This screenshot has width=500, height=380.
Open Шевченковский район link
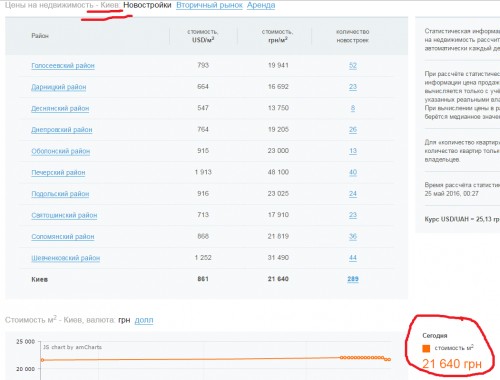point(66,258)
